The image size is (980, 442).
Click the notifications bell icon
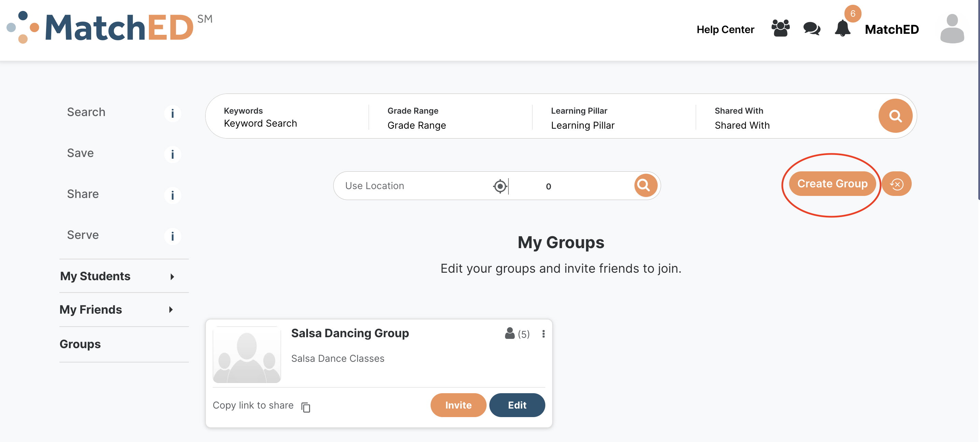coord(842,29)
